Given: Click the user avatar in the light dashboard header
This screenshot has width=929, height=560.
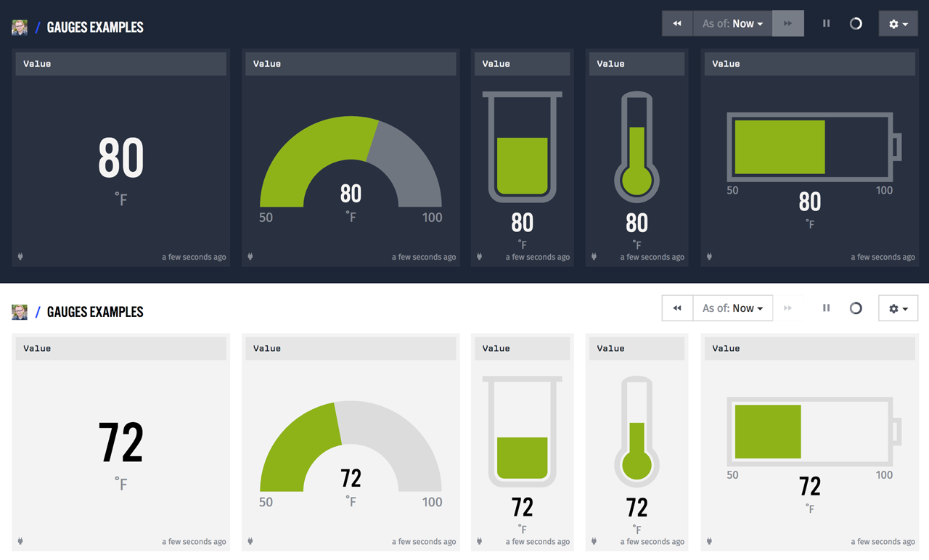Looking at the screenshot, I should coord(20,312).
